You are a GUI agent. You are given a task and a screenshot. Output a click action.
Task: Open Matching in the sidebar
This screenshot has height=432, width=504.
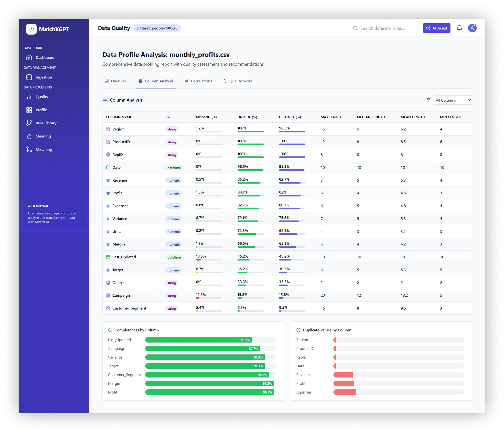[x=44, y=149]
